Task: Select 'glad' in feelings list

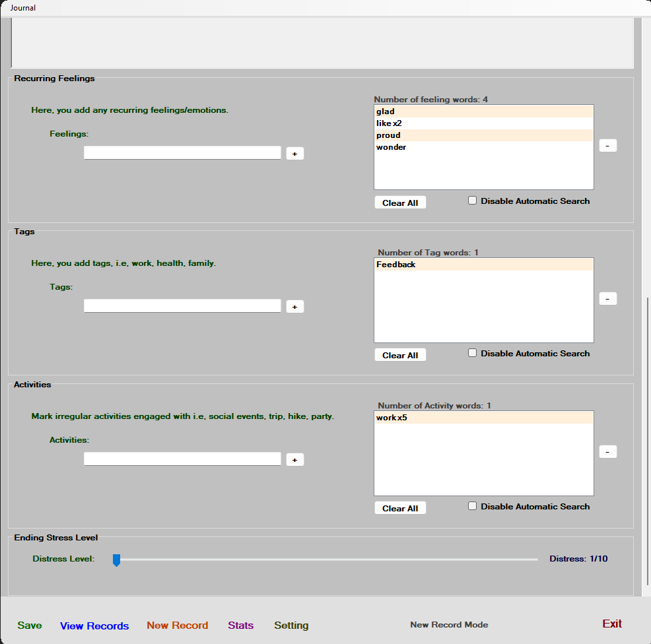Action: pyautogui.click(x=484, y=112)
